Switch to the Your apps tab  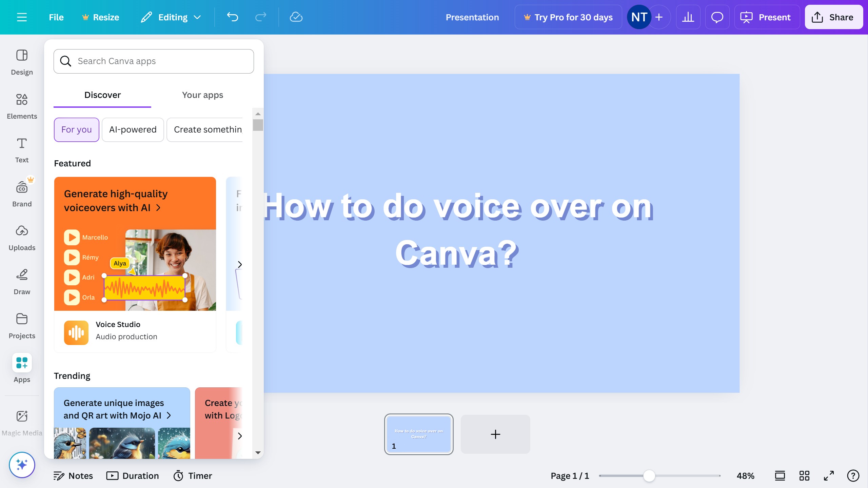click(x=202, y=95)
